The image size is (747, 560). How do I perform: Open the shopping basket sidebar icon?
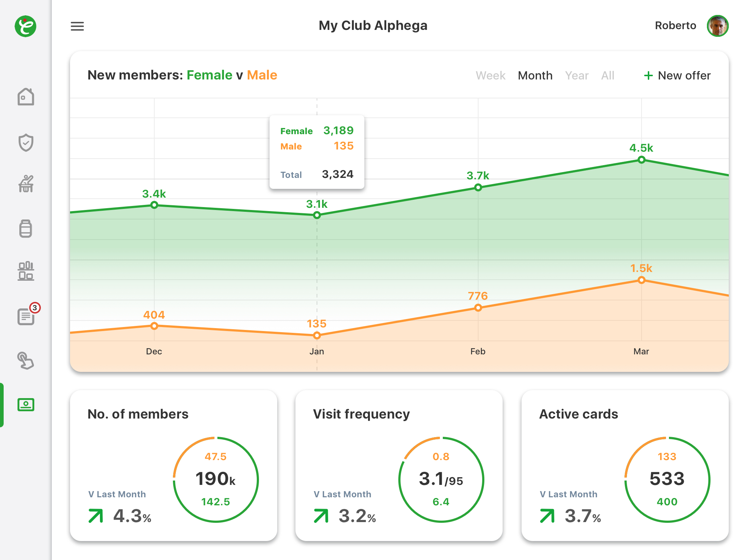click(x=26, y=184)
